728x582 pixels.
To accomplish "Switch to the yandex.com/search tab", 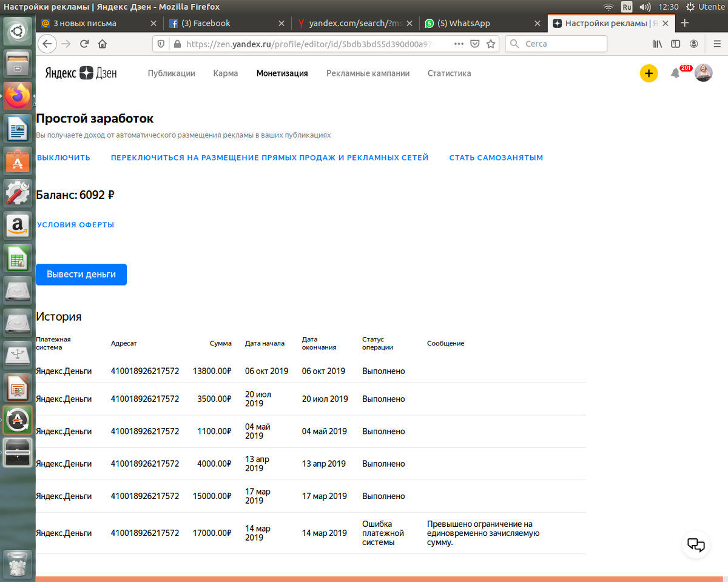I will pyautogui.click(x=354, y=23).
